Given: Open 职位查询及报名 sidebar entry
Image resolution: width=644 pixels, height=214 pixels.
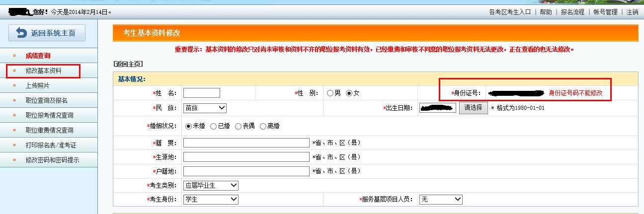Looking at the screenshot, I should pos(46,100).
